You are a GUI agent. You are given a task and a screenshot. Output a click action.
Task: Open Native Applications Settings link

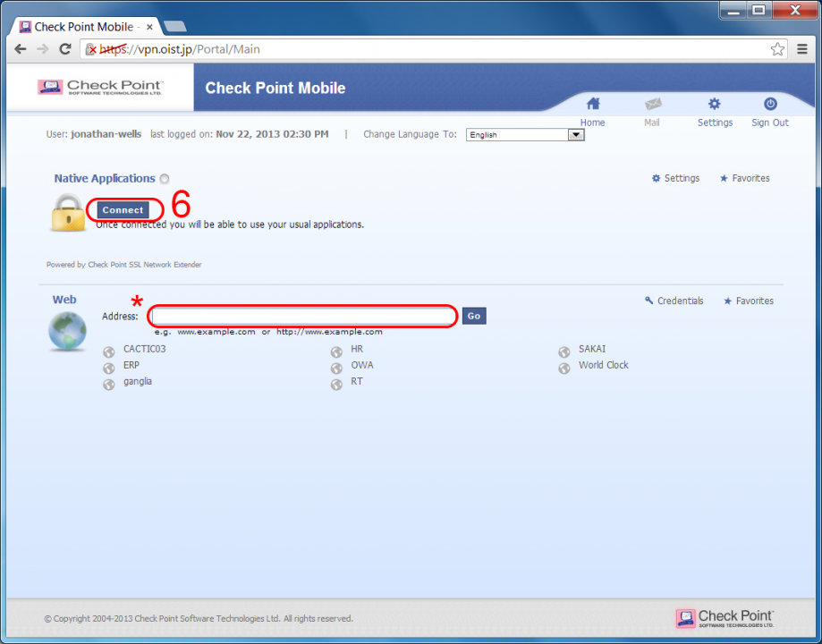(676, 179)
